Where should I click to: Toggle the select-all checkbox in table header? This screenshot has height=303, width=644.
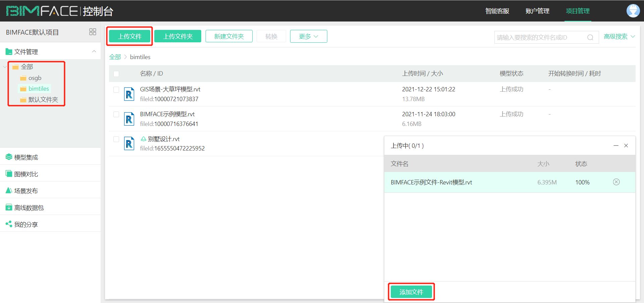click(x=116, y=74)
